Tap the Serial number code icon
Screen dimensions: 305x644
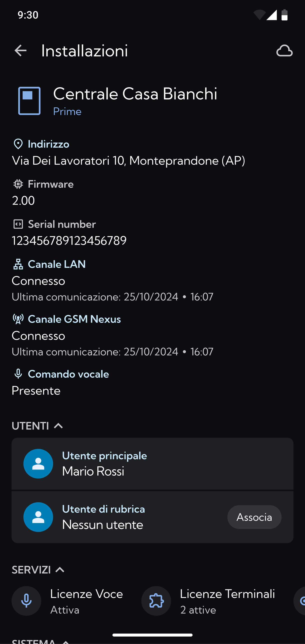(x=18, y=224)
